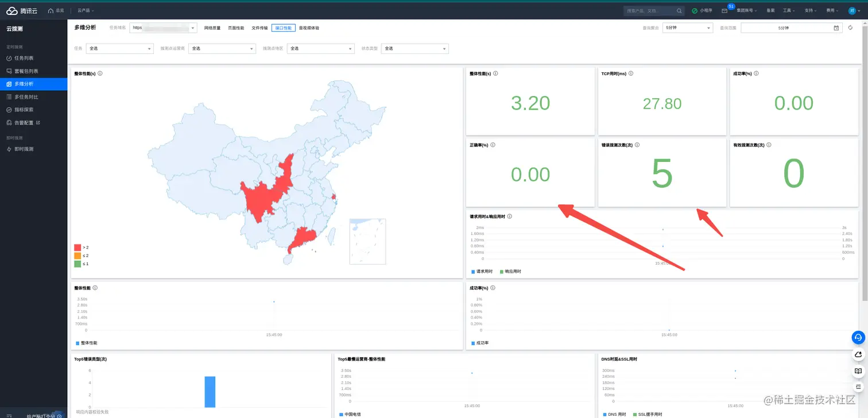Open the user avatar menu

click(x=852, y=10)
